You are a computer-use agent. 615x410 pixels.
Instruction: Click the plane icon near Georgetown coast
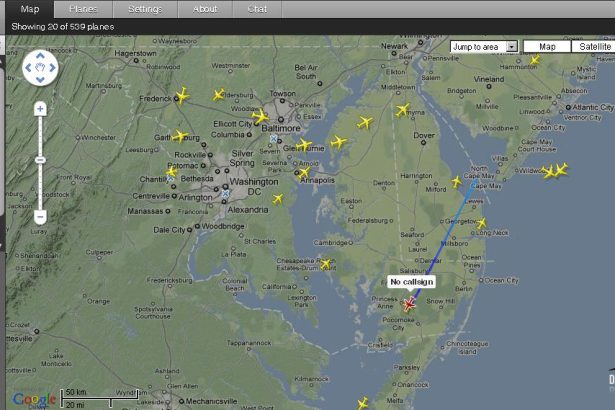tap(481, 223)
